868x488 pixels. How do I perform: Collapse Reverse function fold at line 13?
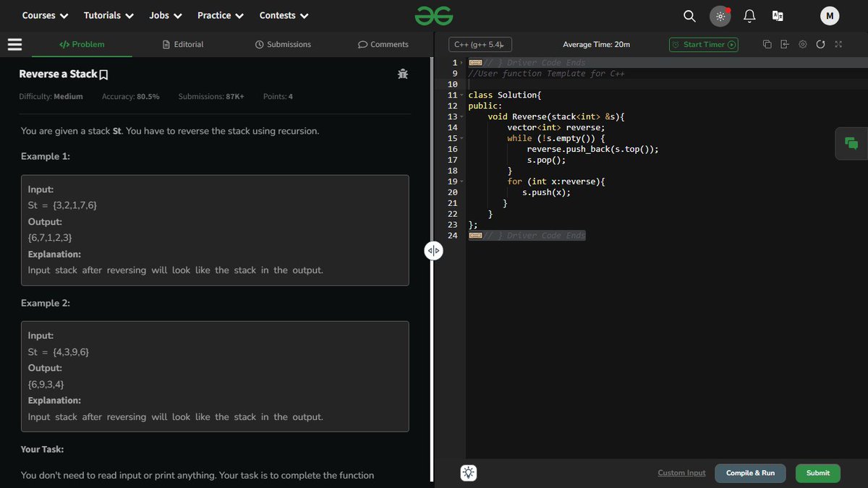[x=461, y=117]
